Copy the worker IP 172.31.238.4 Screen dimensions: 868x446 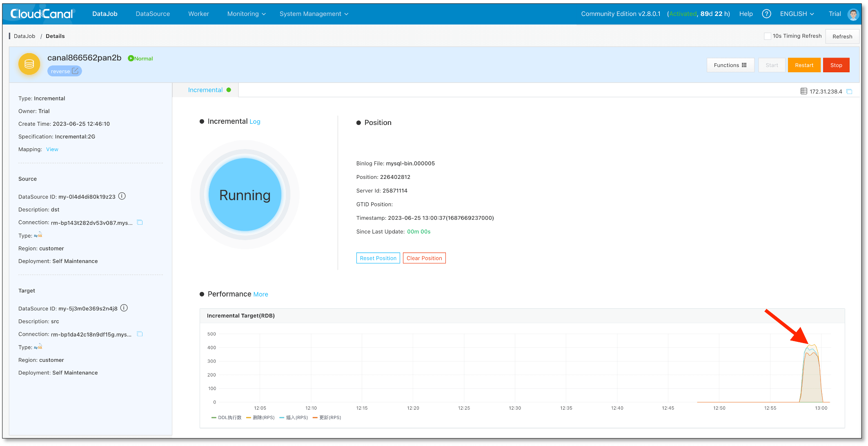(849, 91)
